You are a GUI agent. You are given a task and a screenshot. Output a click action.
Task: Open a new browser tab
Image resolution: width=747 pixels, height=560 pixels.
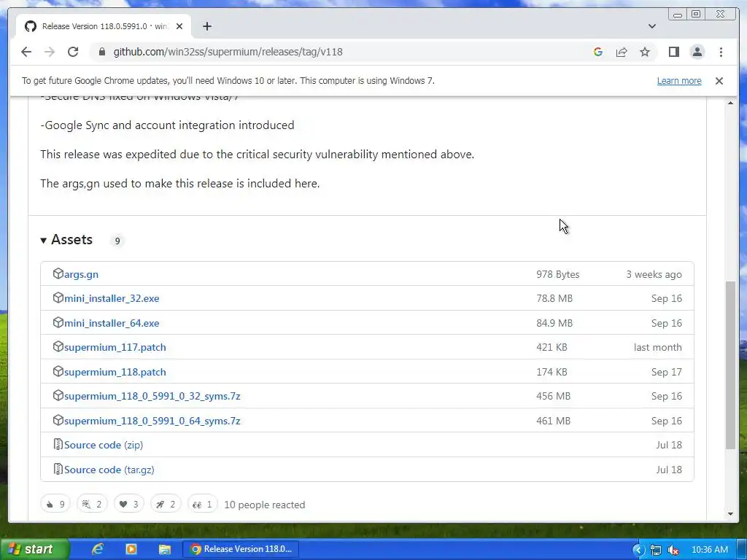[x=206, y=26]
